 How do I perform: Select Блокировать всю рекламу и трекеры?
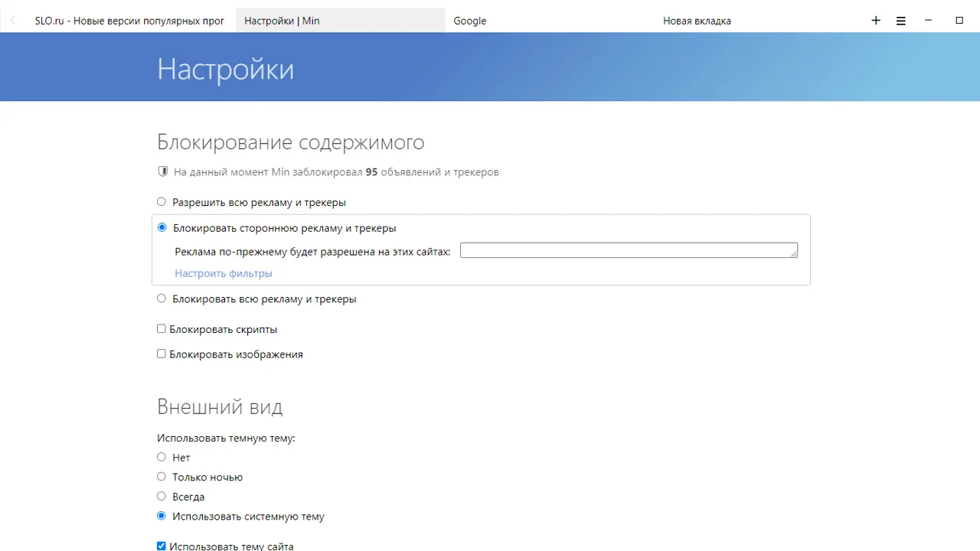click(x=162, y=298)
